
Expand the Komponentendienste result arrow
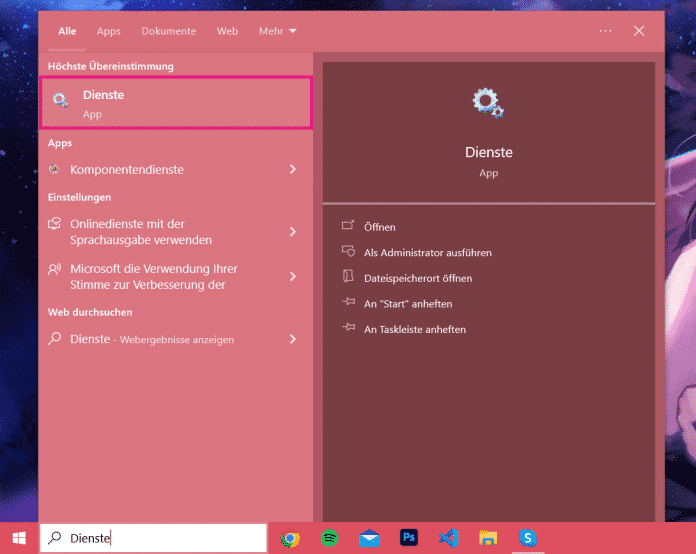[293, 170]
